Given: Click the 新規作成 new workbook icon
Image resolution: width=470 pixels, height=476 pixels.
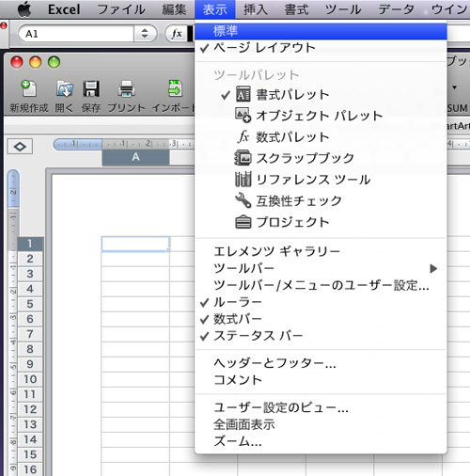Looking at the screenshot, I should 29,89.
